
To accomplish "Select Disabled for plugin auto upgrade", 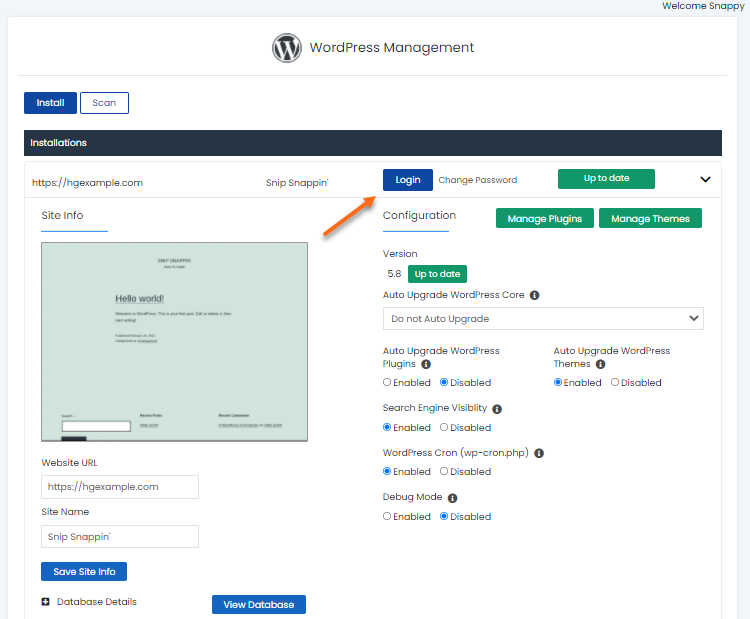I will tap(444, 382).
